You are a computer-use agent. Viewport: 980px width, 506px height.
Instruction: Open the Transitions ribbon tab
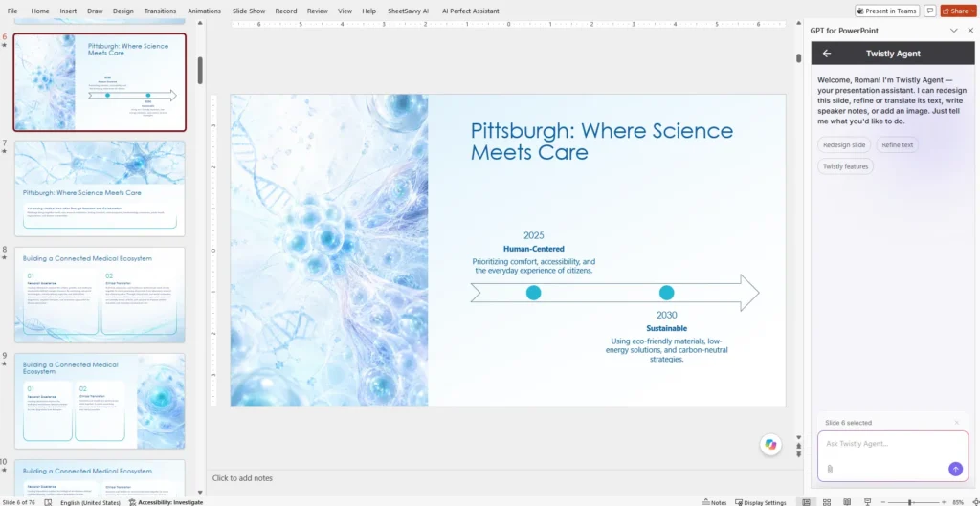(160, 11)
